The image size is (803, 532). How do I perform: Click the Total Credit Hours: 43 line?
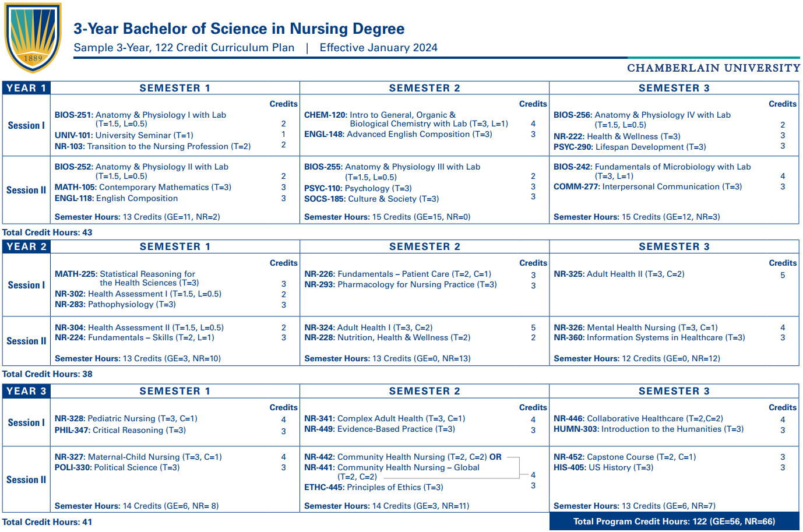[47, 232]
